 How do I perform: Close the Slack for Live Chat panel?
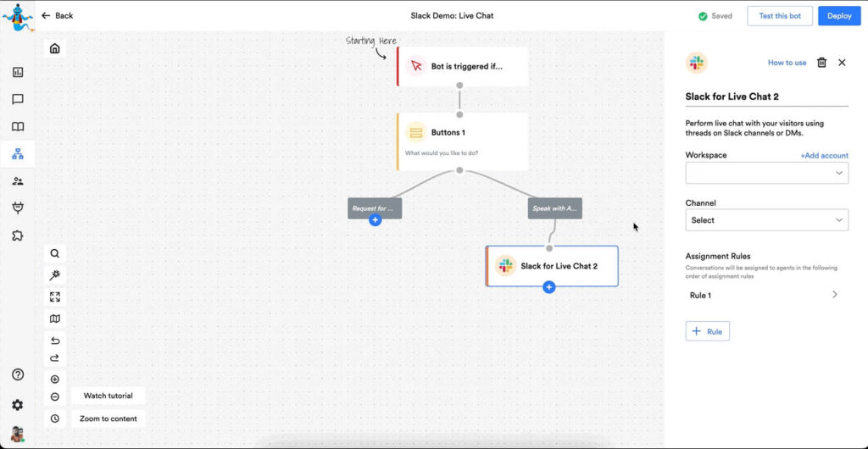[842, 63]
